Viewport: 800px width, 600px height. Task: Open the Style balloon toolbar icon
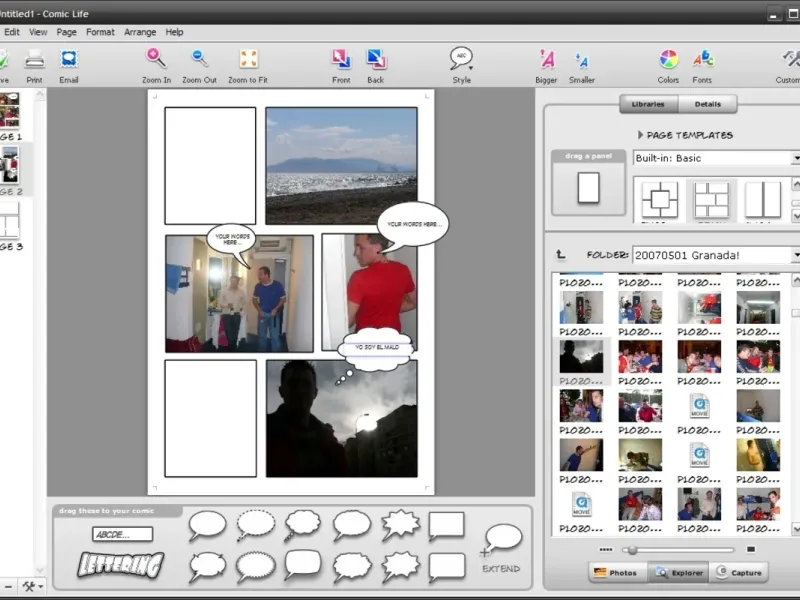pos(461,58)
